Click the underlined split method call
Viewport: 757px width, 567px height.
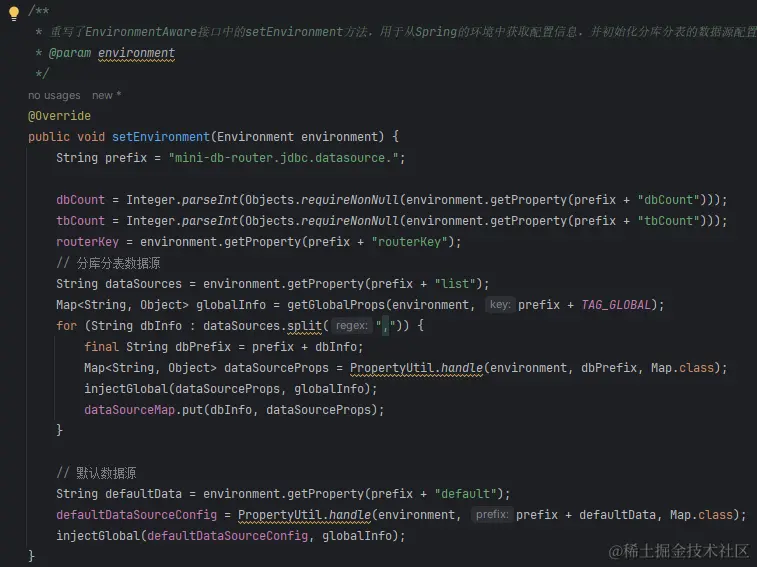[x=304, y=326]
